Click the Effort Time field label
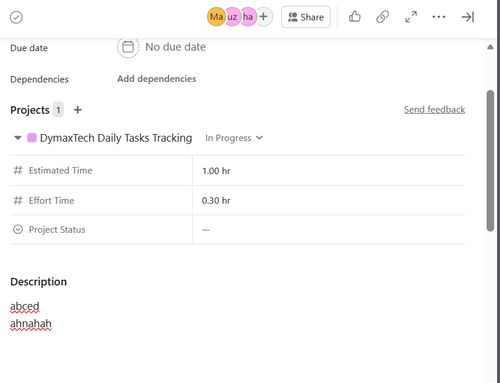The image size is (500, 383). (51, 200)
